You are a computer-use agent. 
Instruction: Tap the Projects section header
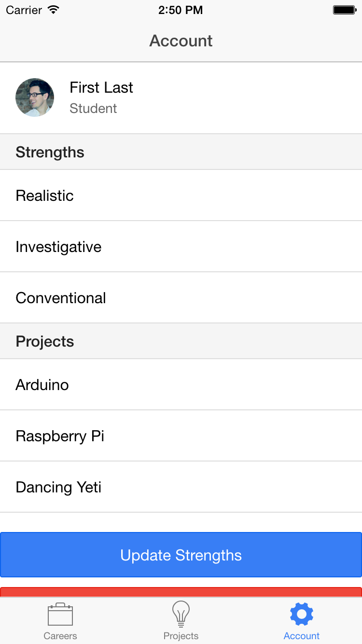(45, 341)
